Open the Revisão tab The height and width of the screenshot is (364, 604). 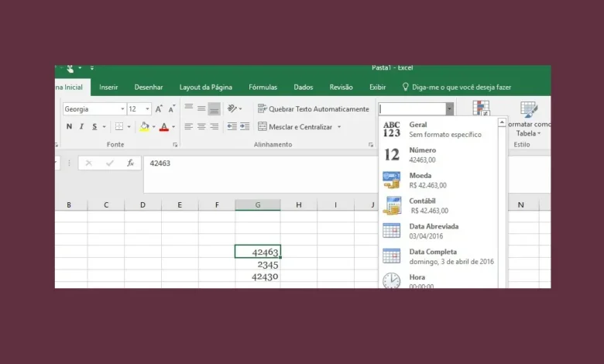click(x=341, y=87)
